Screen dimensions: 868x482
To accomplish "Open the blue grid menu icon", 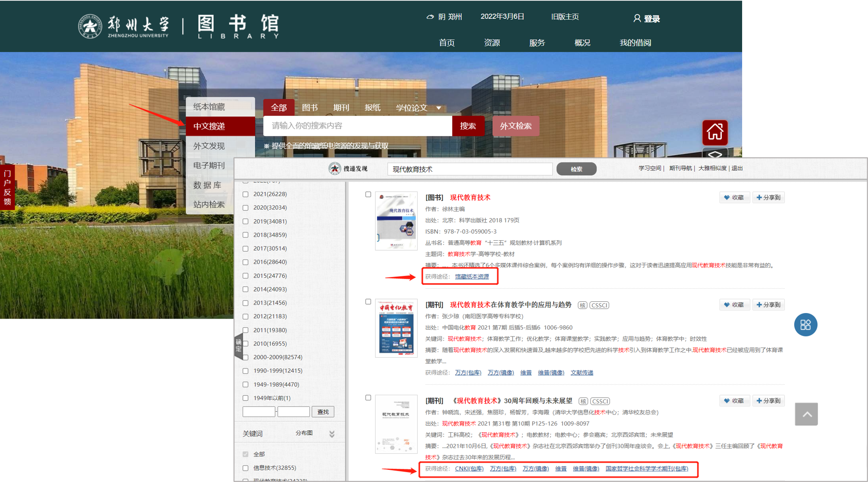I will [805, 325].
